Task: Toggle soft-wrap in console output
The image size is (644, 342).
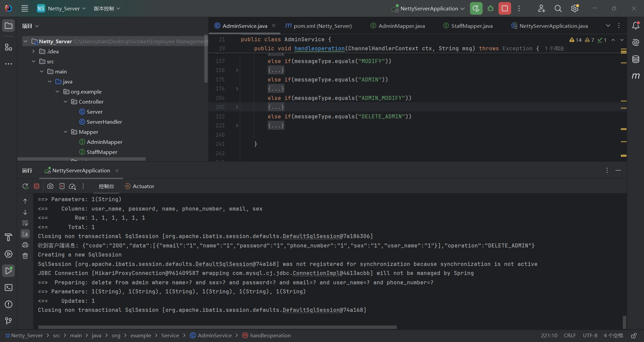Action: click(25, 223)
